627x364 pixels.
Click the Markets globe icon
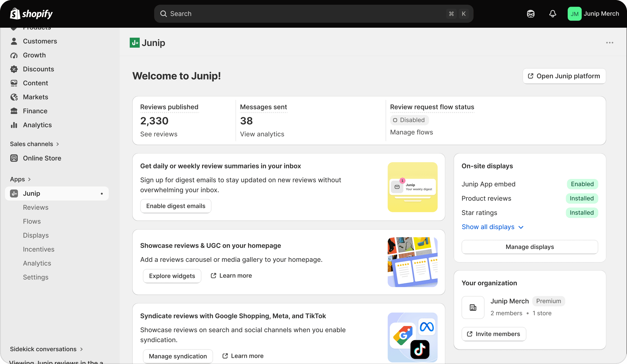pyautogui.click(x=14, y=97)
